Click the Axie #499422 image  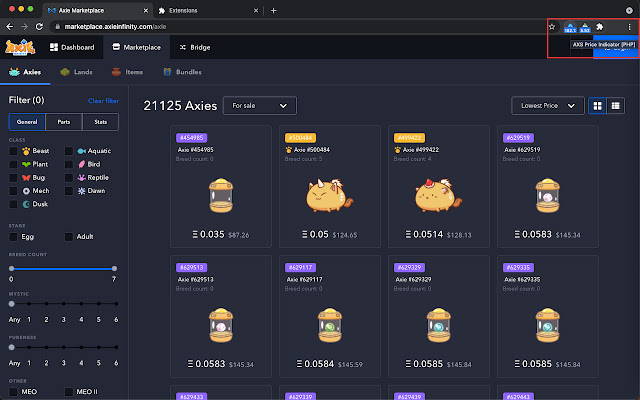click(438, 195)
